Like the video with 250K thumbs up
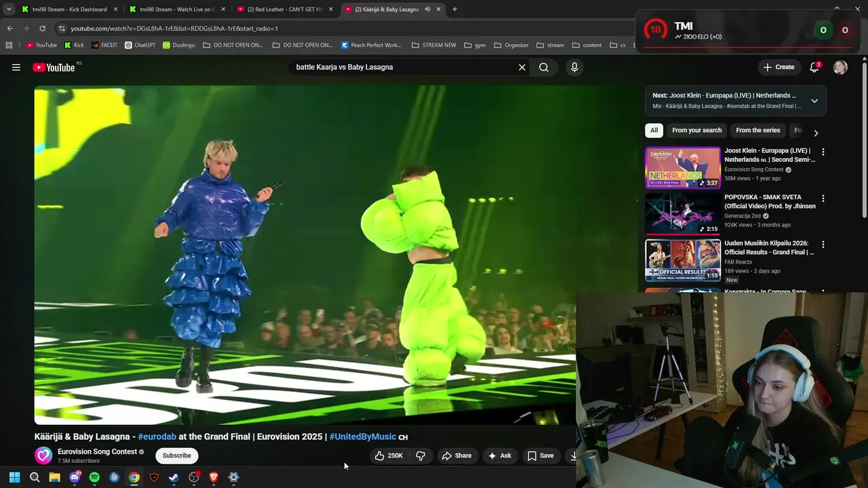The image size is (868, 488). pyautogui.click(x=389, y=455)
